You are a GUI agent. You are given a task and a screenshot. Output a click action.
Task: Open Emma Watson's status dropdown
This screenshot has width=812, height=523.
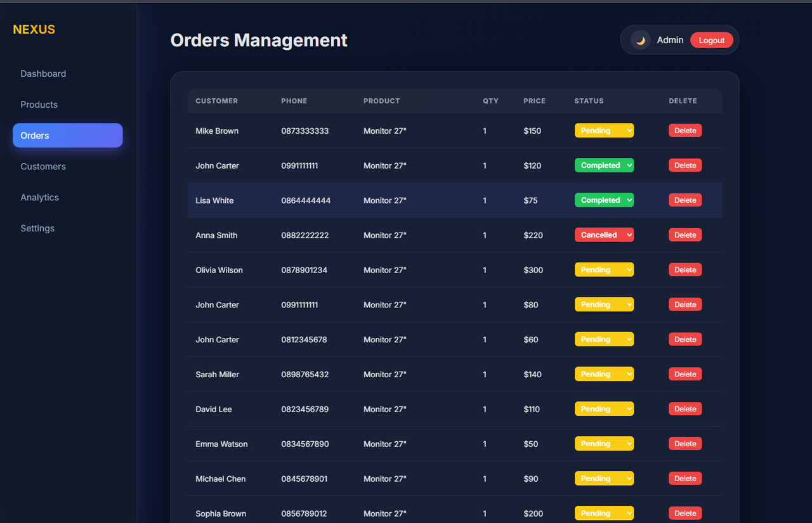(604, 444)
